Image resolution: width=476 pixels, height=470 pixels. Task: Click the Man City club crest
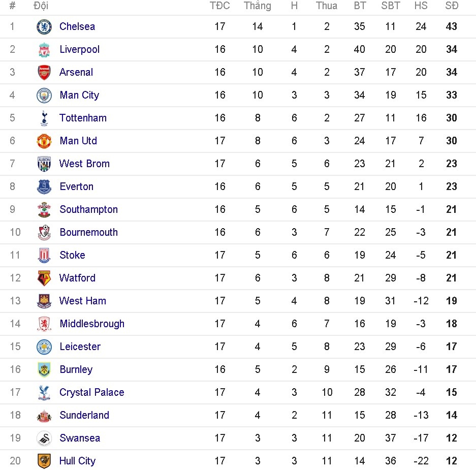click(44, 95)
